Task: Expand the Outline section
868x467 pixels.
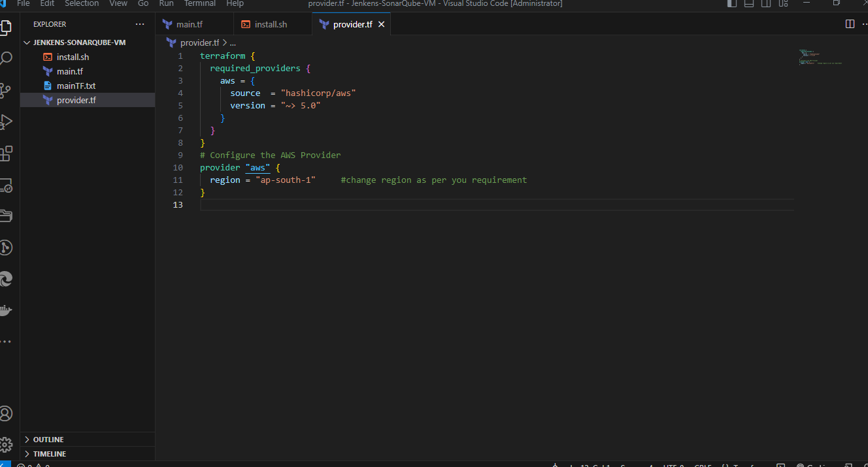Action: point(48,440)
